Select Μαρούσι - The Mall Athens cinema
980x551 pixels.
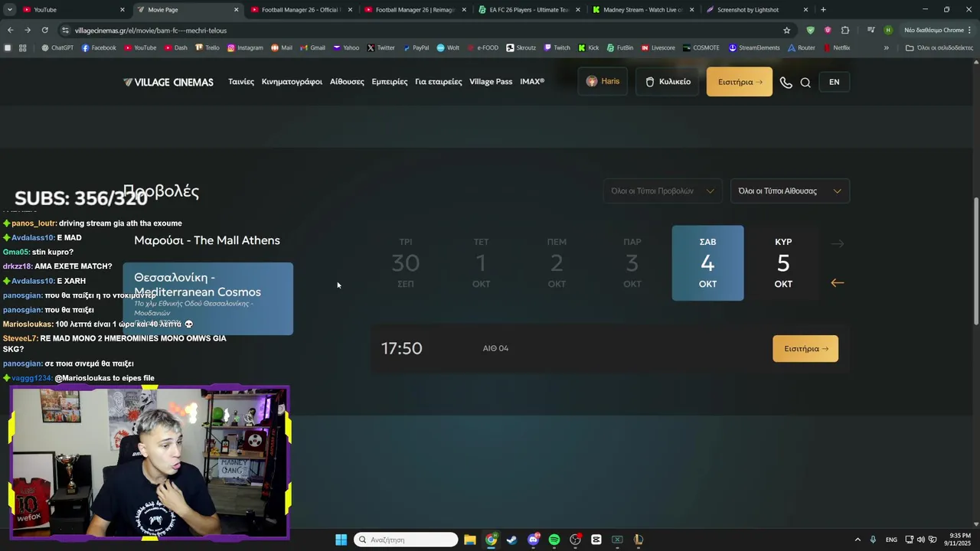click(207, 240)
